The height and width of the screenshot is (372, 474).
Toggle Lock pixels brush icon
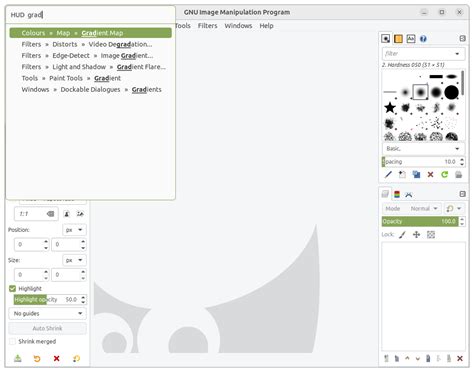click(403, 235)
